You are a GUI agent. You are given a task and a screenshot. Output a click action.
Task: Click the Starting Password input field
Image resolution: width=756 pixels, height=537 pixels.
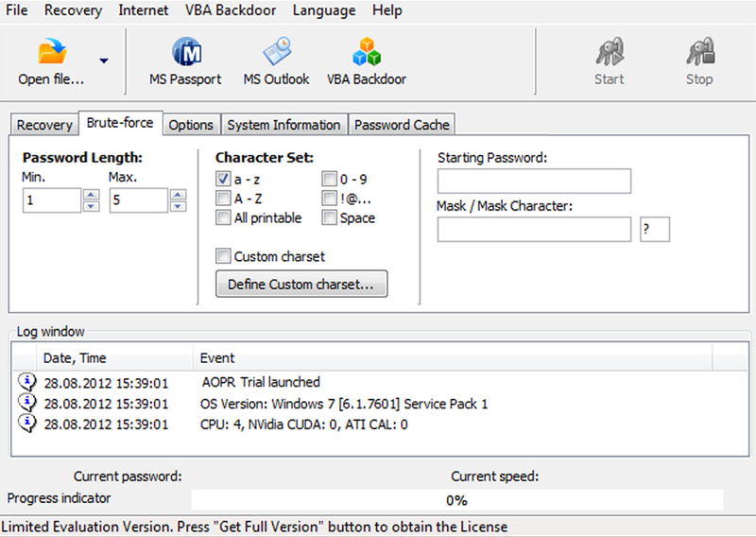point(534,181)
